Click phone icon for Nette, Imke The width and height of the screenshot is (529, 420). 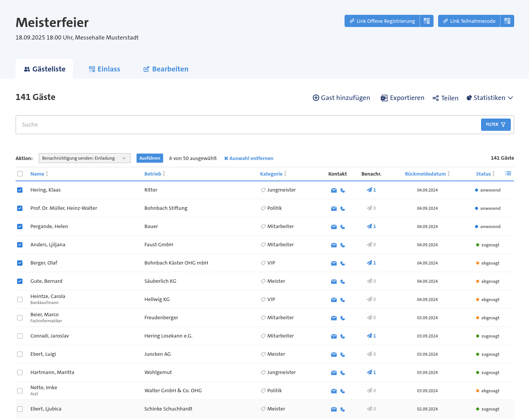click(x=343, y=391)
